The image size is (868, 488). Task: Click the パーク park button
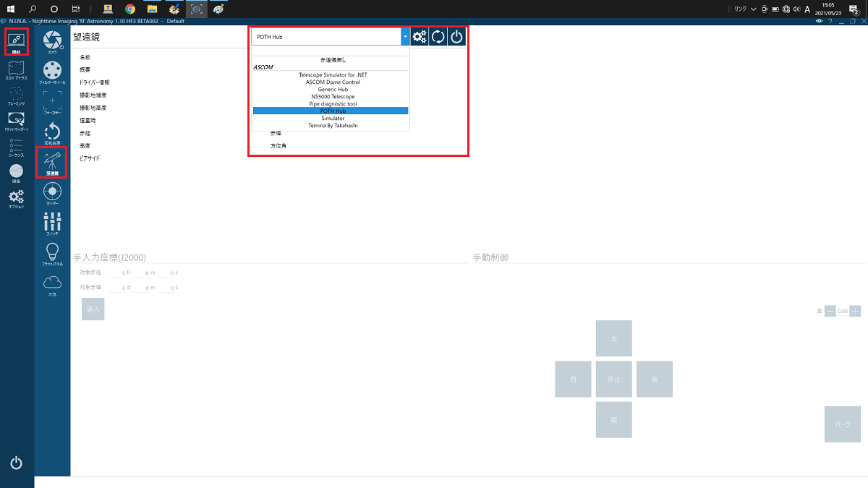(843, 424)
